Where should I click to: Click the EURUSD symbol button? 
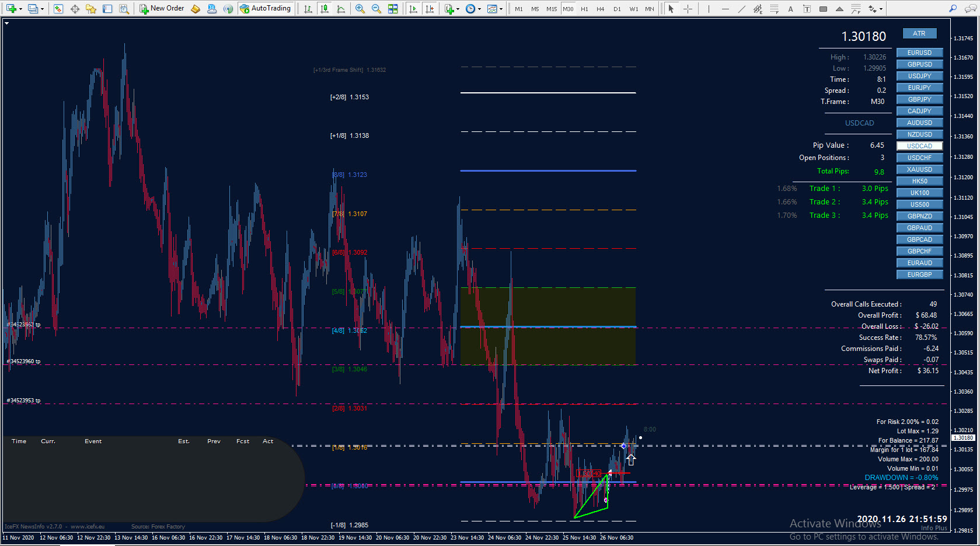click(919, 53)
